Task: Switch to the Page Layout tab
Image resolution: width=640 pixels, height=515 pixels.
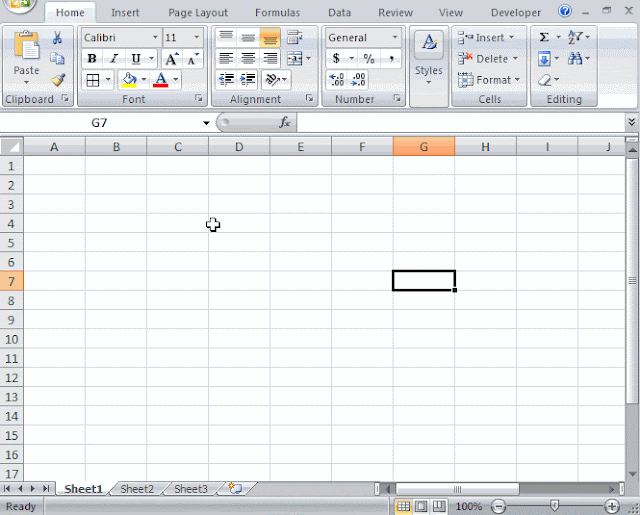Action: click(x=198, y=13)
